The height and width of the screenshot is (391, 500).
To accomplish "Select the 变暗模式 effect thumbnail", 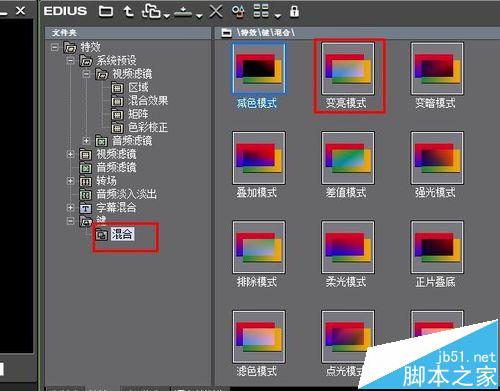I will tap(437, 68).
